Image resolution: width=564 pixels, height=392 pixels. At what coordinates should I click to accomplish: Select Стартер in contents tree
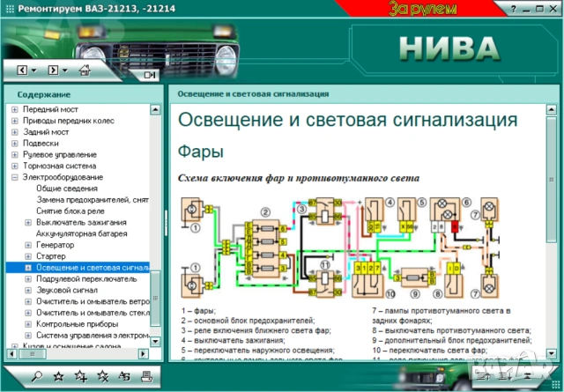click(51, 256)
